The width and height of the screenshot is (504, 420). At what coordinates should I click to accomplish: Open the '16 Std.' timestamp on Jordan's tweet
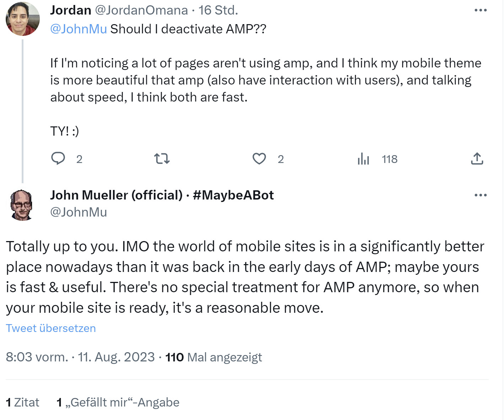coord(219,10)
